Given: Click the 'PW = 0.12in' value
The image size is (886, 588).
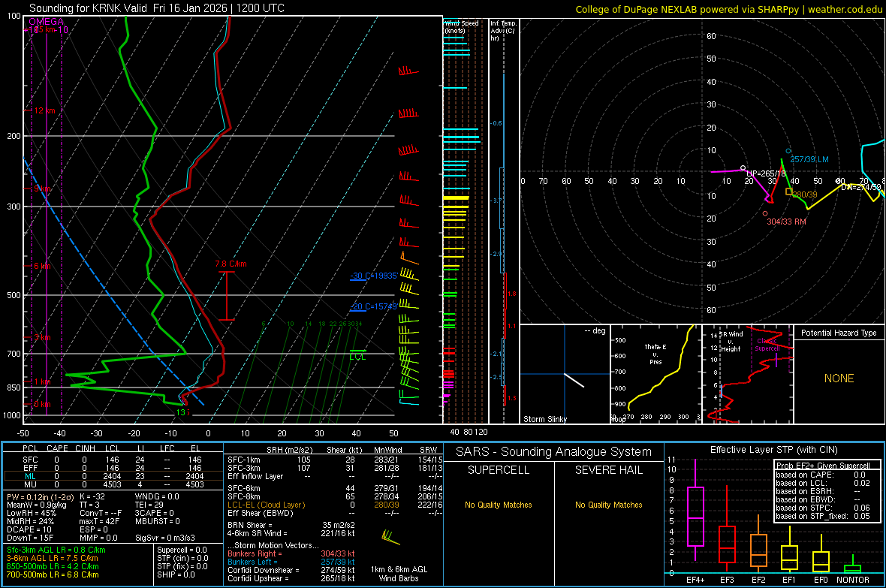Looking at the screenshot, I should 38,497.
